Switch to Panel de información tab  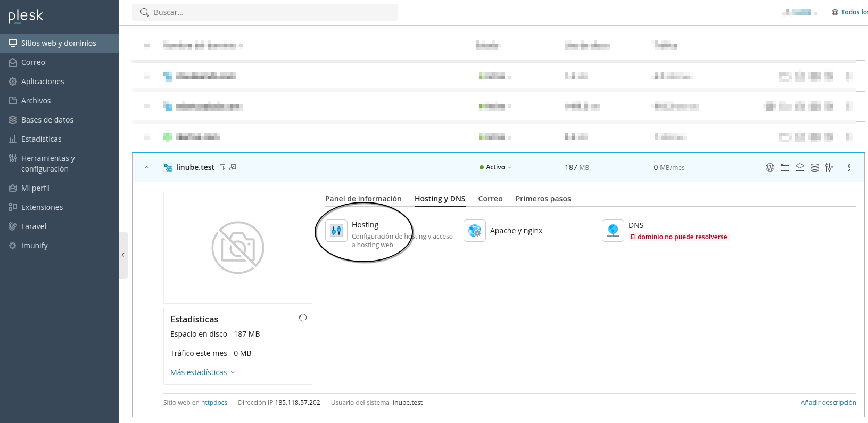click(x=363, y=199)
